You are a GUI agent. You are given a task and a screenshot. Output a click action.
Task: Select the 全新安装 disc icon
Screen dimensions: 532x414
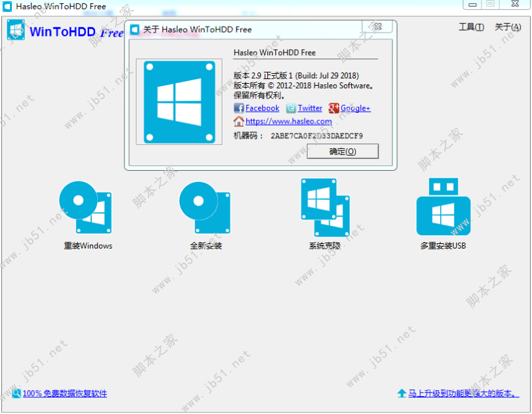click(x=205, y=206)
